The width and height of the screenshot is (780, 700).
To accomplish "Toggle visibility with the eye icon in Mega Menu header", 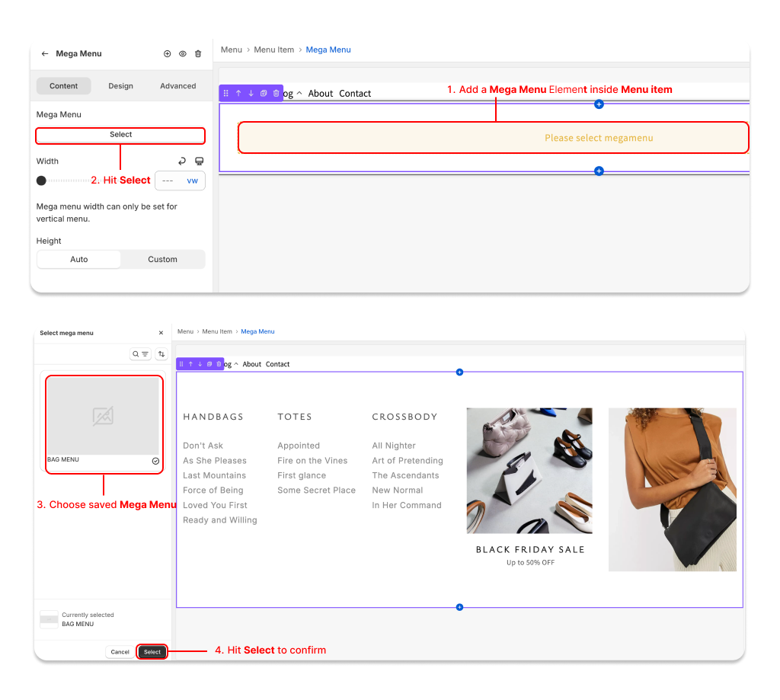I will (x=183, y=54).
